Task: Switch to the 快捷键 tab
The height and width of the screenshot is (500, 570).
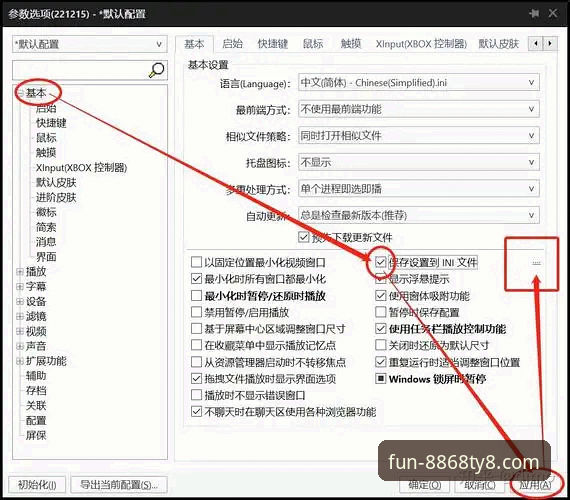Action: [x=273, y=44]
